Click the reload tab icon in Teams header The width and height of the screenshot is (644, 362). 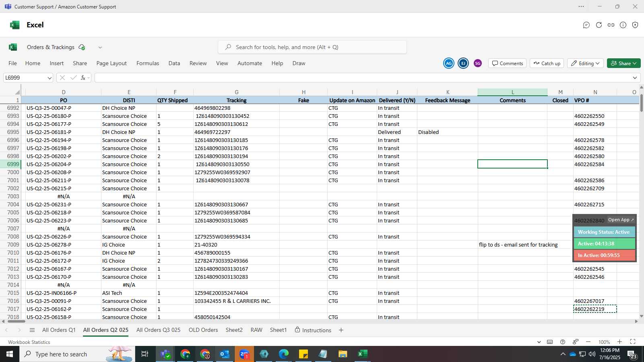(x=599, y=25)
